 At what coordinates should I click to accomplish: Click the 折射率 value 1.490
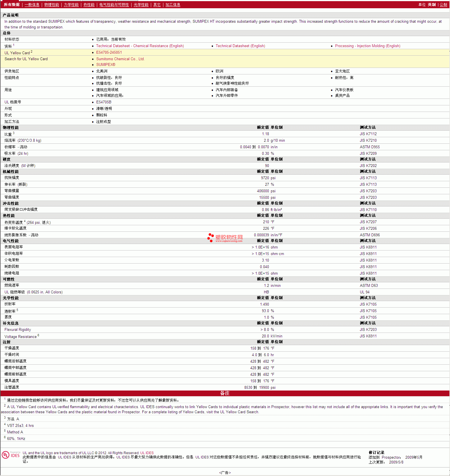tap(264, 304)
